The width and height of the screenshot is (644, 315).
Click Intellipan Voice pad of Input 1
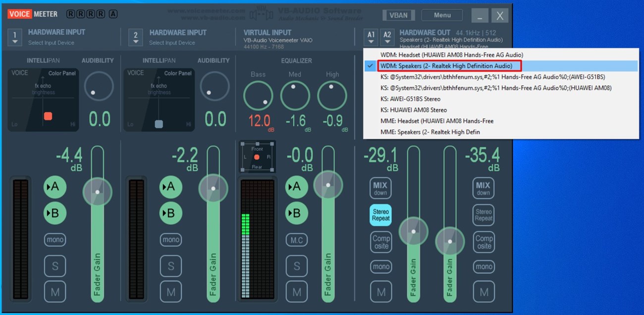(43, 99)
